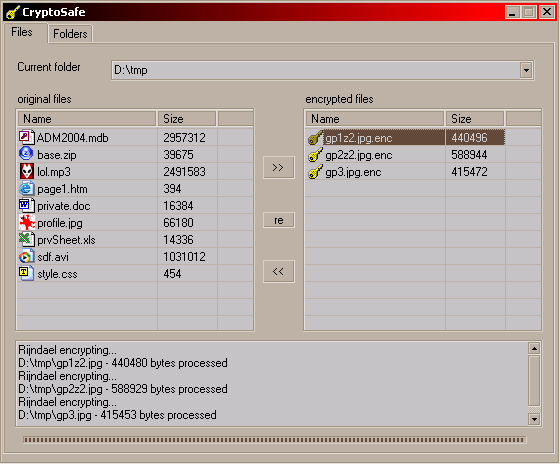
Task: Click the key icon beside gp2z2.jpg.enc
Action: point(315,155)
